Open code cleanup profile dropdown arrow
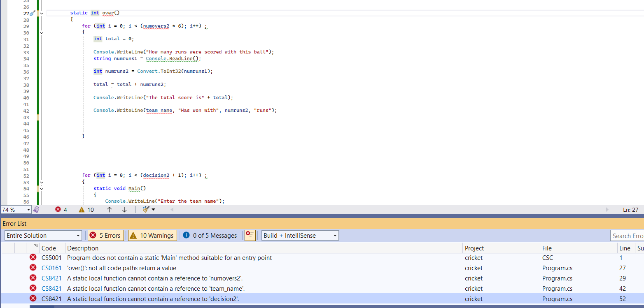The image size is (644, 308). tap(154, 210)
